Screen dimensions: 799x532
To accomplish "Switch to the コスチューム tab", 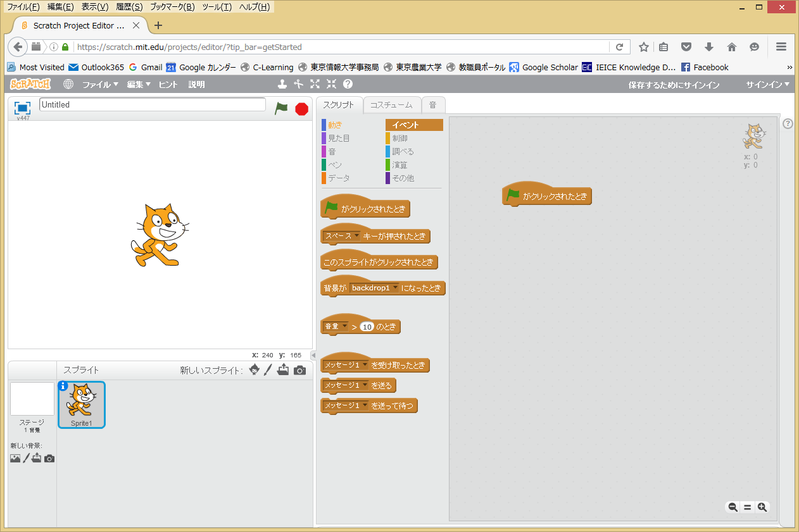I will (391, 105).
